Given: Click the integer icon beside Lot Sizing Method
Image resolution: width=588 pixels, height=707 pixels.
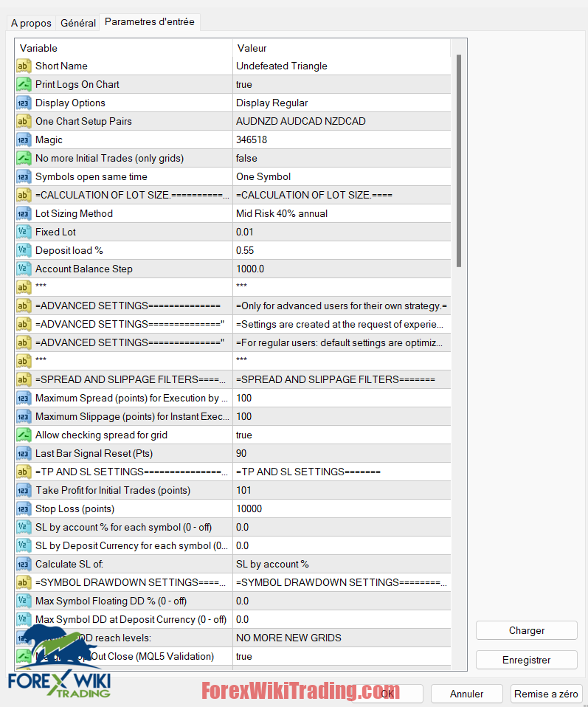Looking at the screenshot, I should pos(24,214).
